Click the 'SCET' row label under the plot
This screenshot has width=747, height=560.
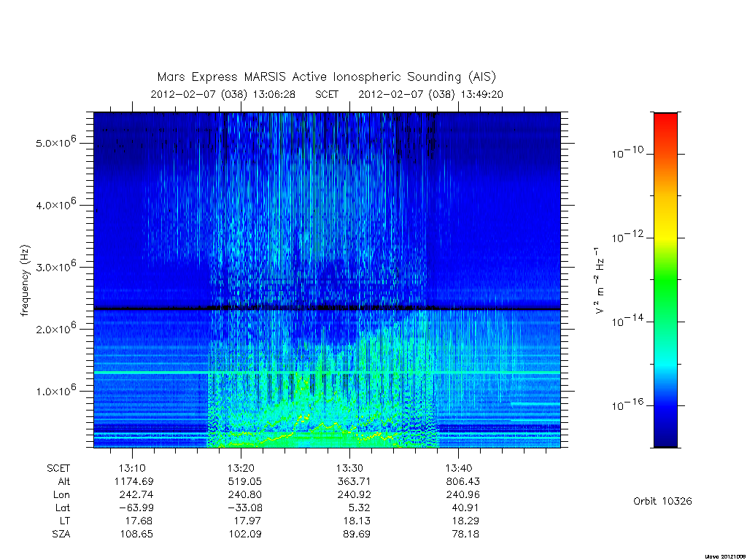point(58,469)
